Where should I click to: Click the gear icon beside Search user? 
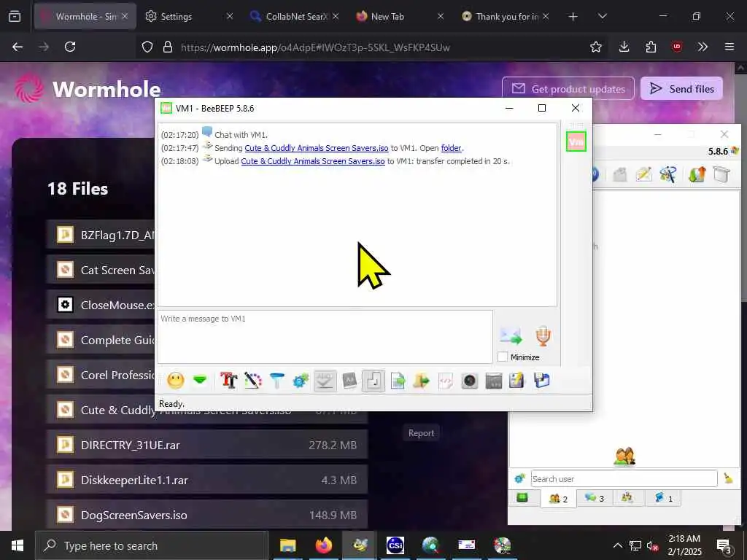519,478
